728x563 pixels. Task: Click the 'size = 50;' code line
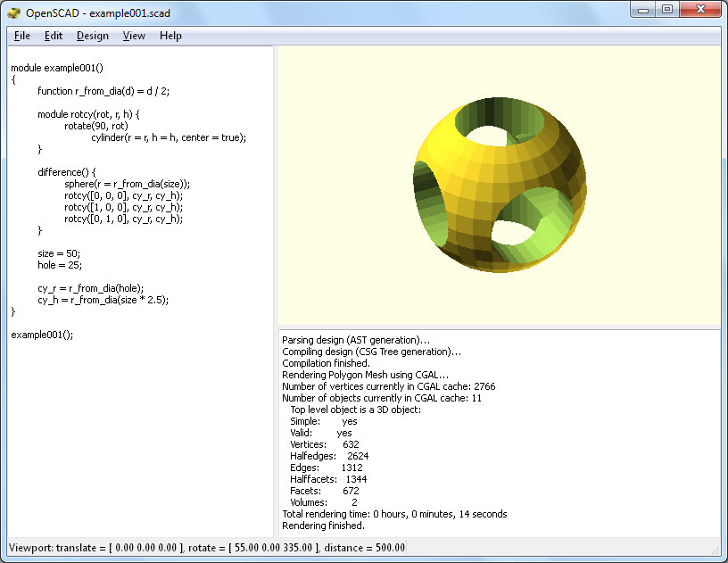pos(59,253)
